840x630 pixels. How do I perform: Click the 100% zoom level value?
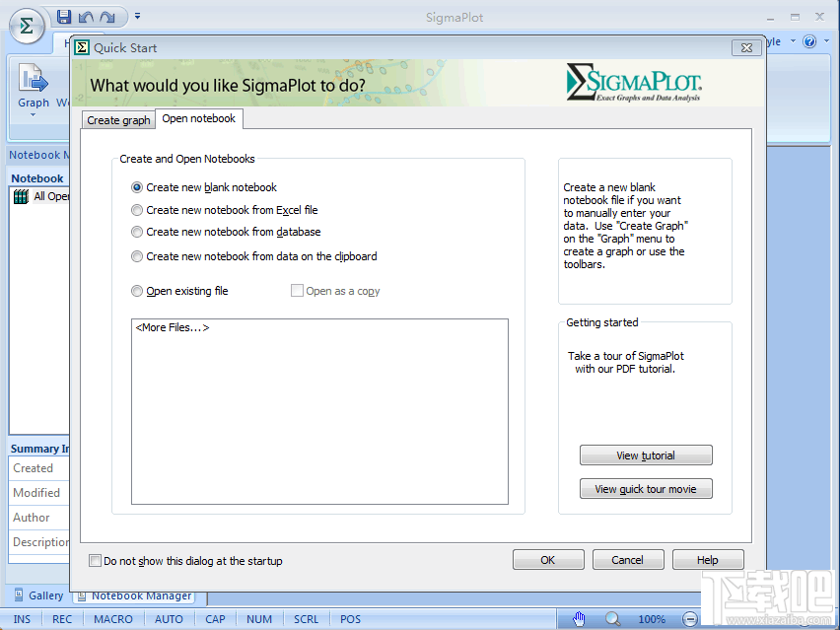652,619
